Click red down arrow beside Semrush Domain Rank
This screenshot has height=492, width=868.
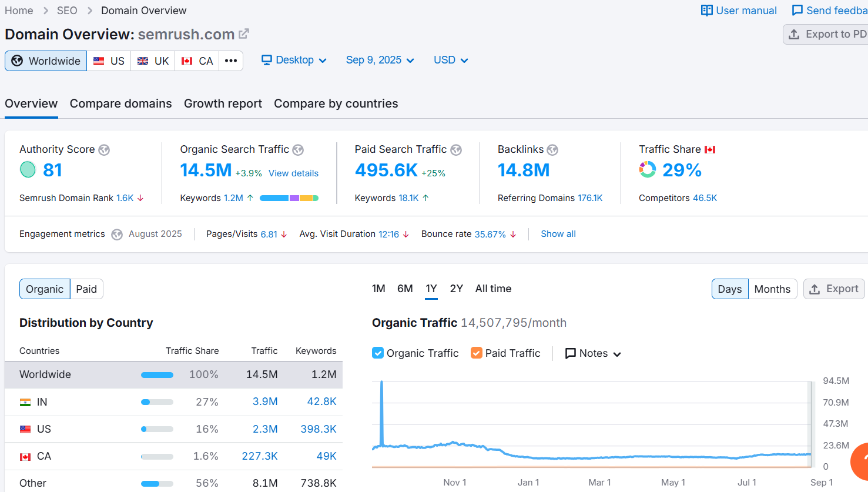click(x=140, y=198)
